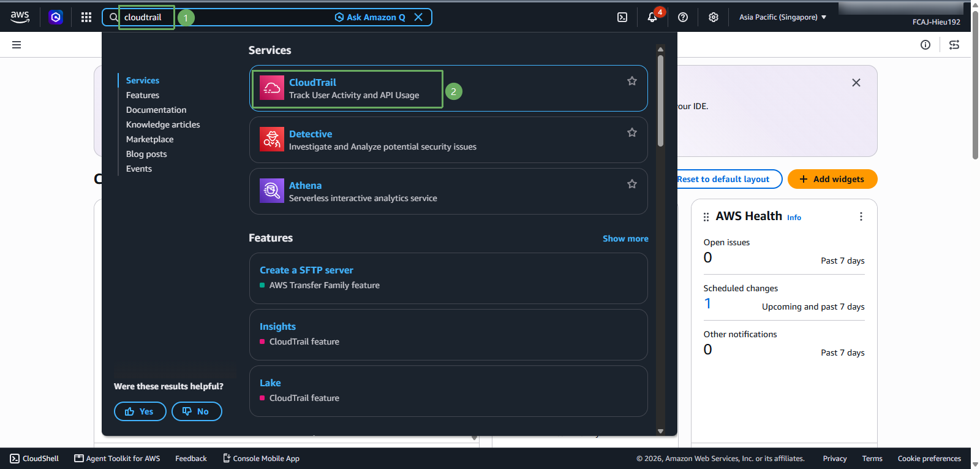The image size is (980, 469).
Task: Open the settings gear
Action: pyautogui.click(x=714, y=17)
